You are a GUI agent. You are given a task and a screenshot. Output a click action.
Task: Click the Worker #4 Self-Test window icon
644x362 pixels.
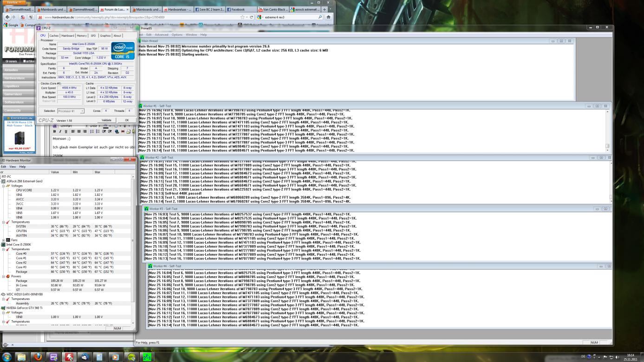[150, 266]
